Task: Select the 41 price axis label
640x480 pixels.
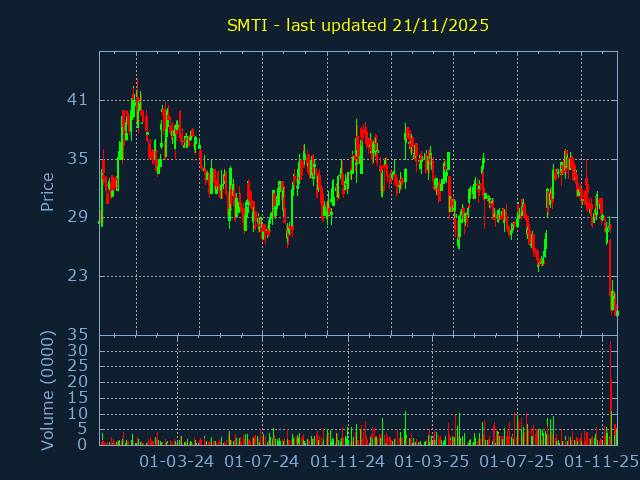Action: (x=78, y=100)
